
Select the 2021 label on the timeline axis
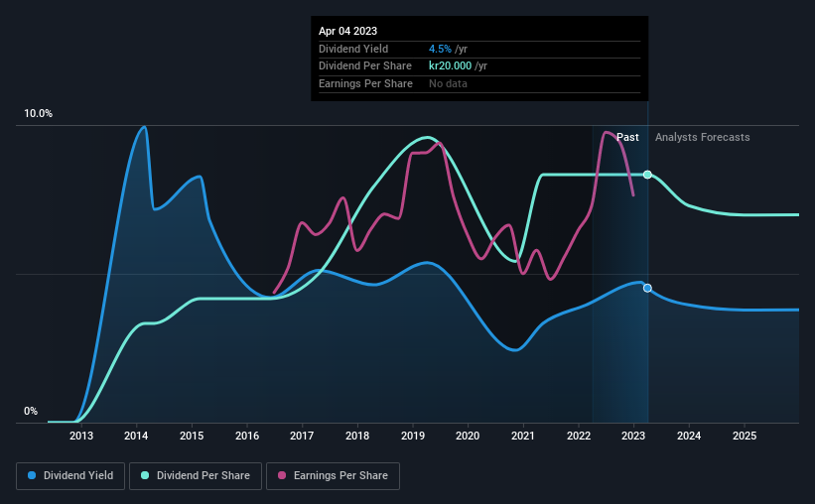(523, 436)
